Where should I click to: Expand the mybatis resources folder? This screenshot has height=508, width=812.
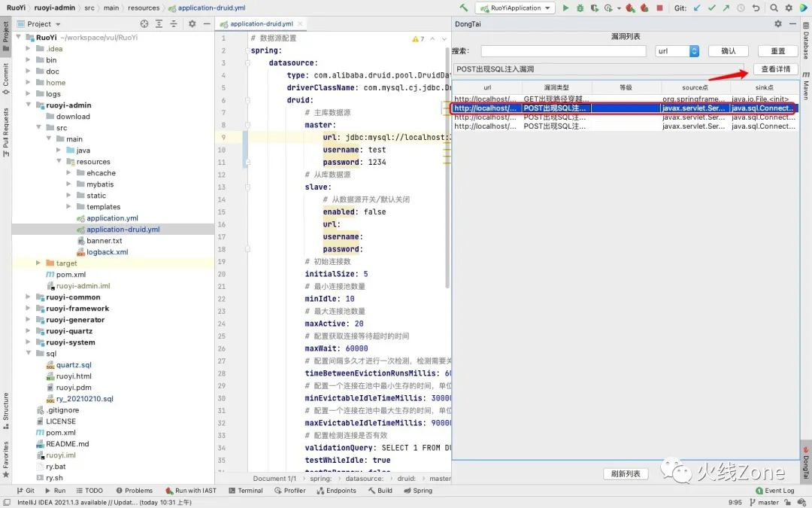coord(68,184)
